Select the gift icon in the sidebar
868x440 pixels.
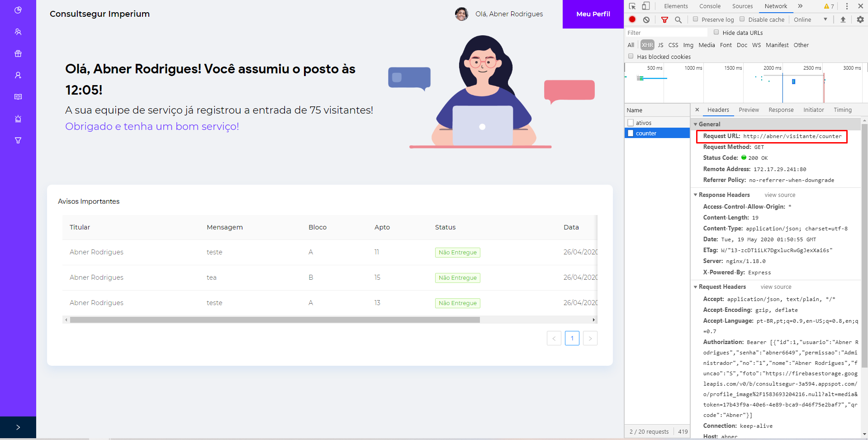coord(18,53)
